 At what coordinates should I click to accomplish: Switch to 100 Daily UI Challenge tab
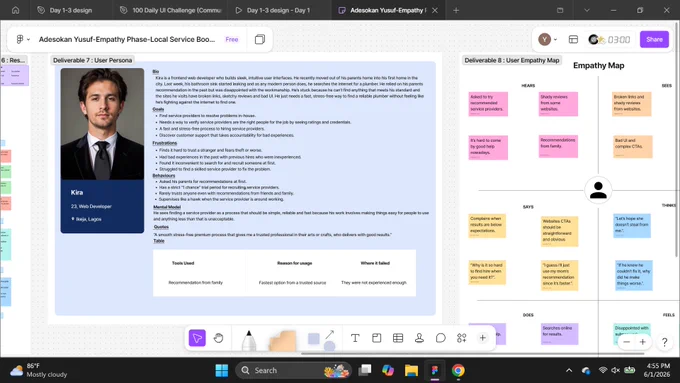click(x=171, y=10)
